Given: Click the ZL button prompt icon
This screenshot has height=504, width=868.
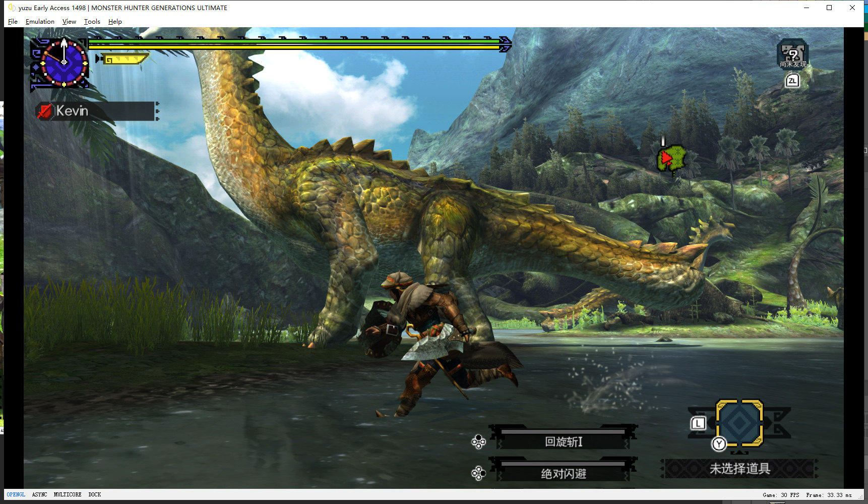Looking at the screenshot, I should click(x=792, y=81).
